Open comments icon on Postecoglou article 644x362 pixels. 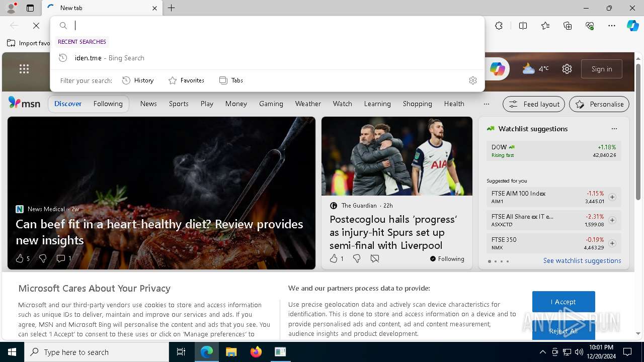(375, 258)
